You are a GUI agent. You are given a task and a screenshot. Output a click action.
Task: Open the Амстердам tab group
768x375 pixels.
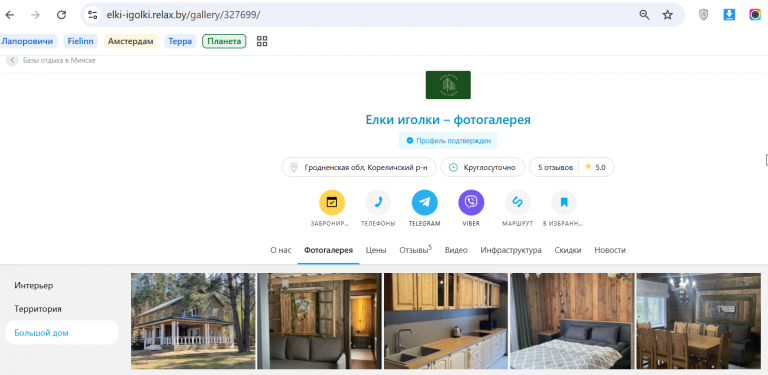coord(131,41)
